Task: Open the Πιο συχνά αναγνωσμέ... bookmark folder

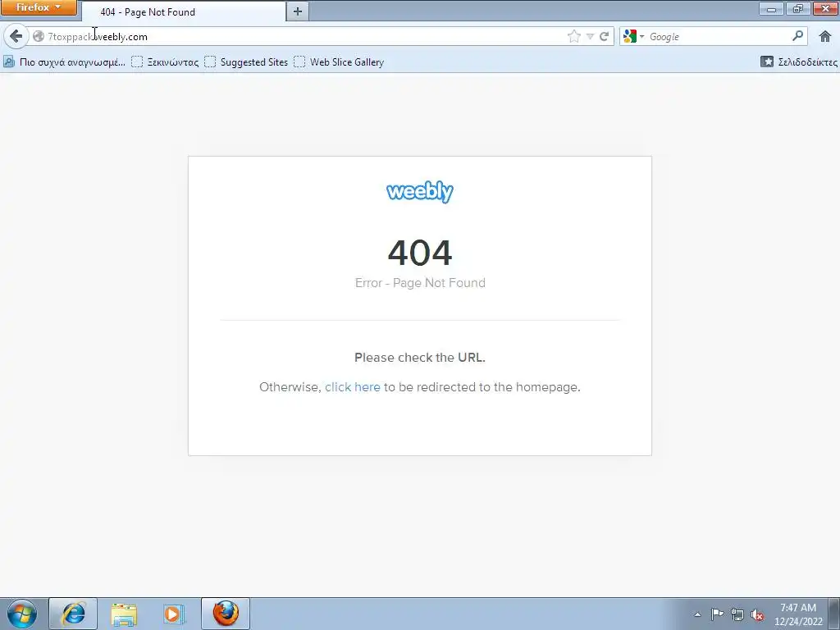Action: click(65, 62)
